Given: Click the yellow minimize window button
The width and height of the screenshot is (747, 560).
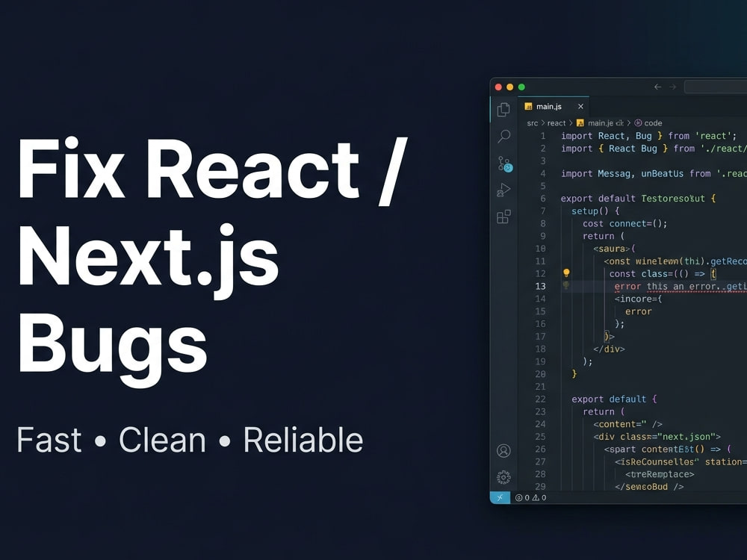Looking at the screenshot, I should (509, 87).
